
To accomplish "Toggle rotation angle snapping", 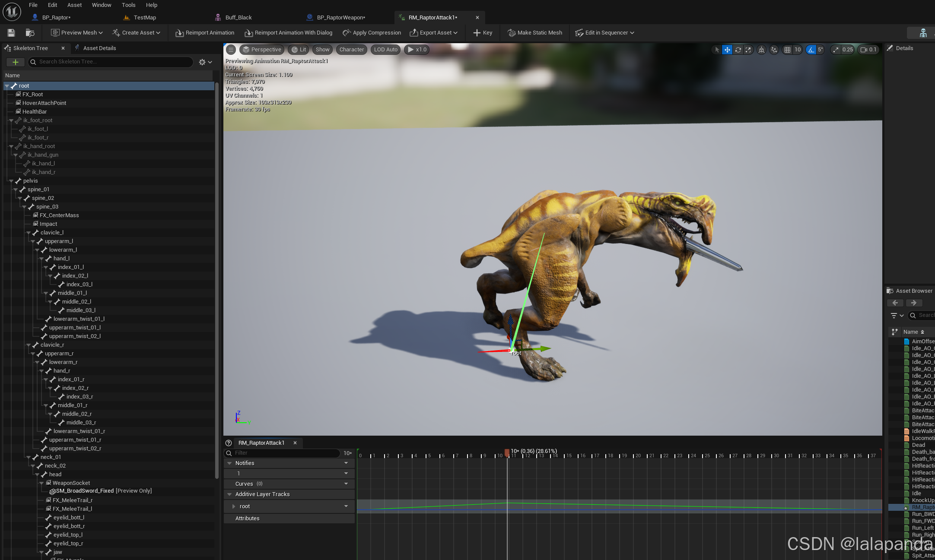I will [x=811, y=50].
